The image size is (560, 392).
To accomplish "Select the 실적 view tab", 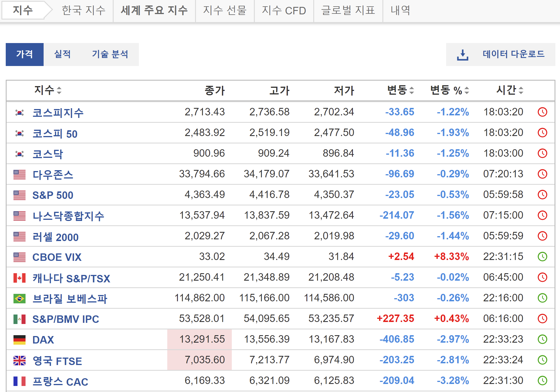I will (x=62, y=54).
